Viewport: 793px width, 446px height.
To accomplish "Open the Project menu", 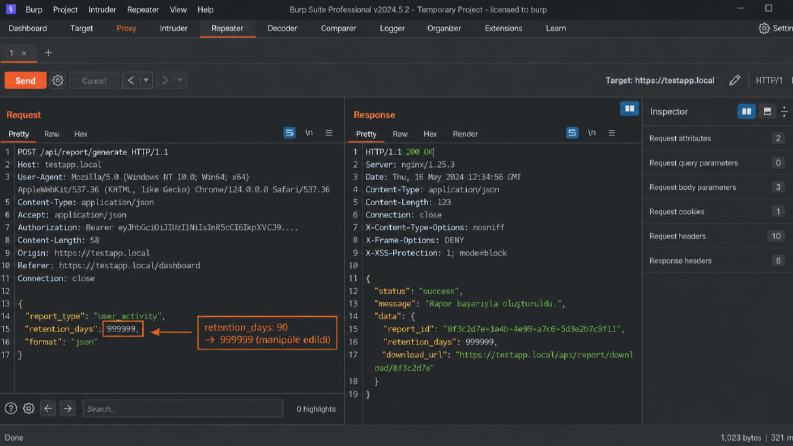I will coord(65,10).
